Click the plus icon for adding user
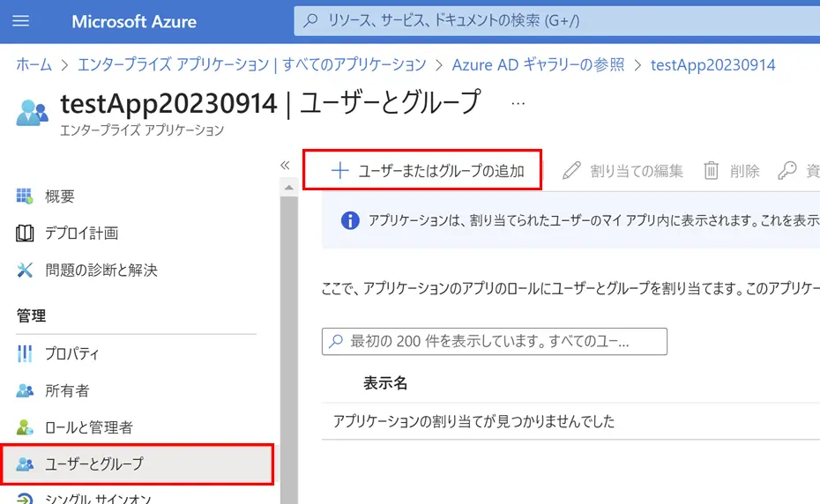The image size is (820, 504). coord(340,170)
